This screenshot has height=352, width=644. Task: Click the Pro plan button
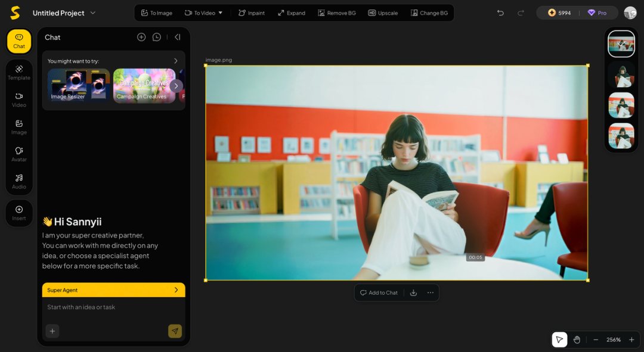point(597,13)
